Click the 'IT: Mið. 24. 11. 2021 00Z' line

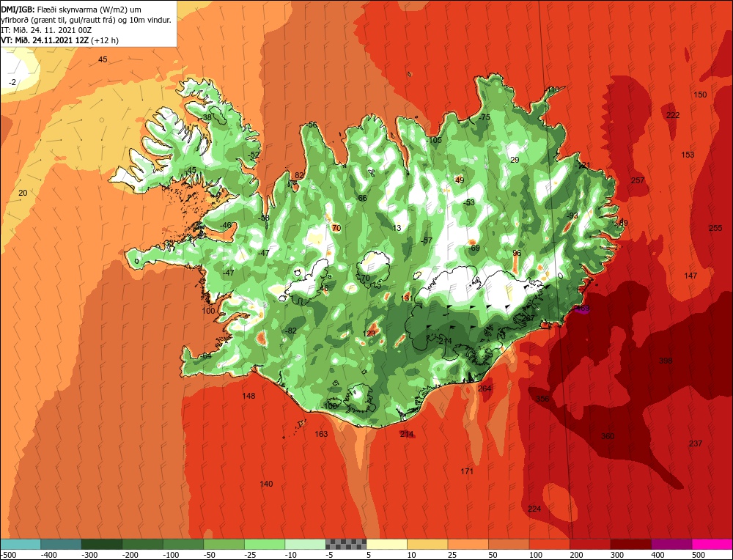point(46,30)
